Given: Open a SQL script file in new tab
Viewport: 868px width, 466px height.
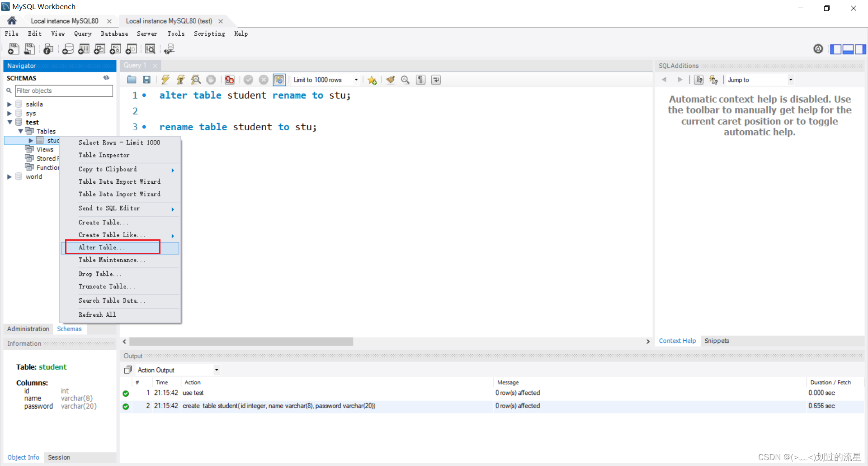Looking at the screenshot, I should point(30,49).
